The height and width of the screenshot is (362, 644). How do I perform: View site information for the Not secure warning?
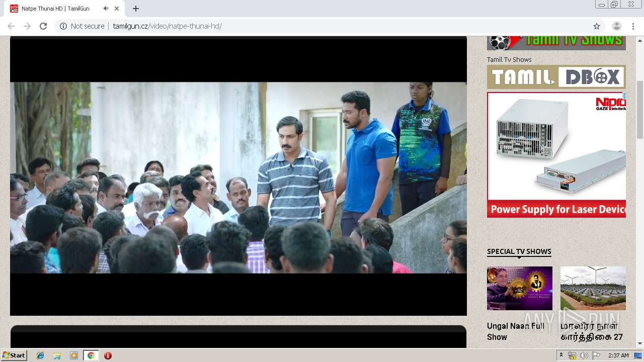[x=82, y=26]
